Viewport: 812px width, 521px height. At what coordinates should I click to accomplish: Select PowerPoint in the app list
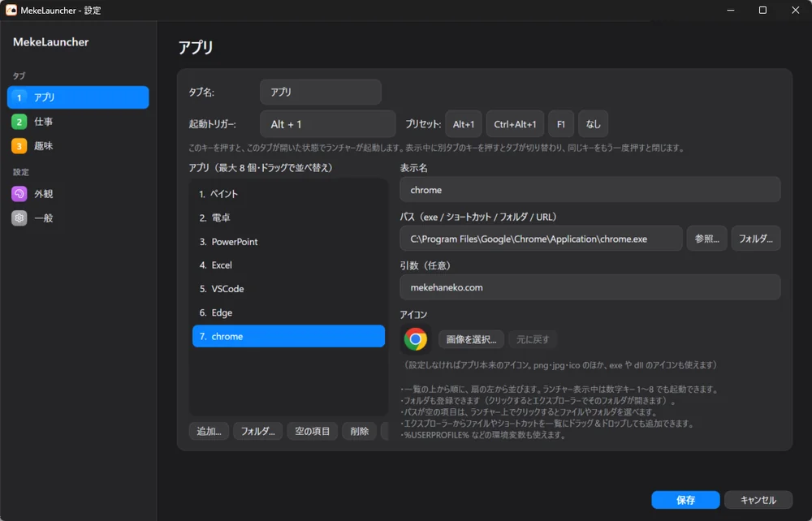288,242
